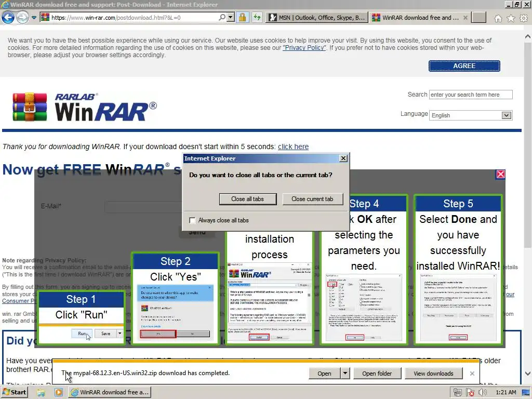Switch to the MSN Outlook tab

point(316,17)
